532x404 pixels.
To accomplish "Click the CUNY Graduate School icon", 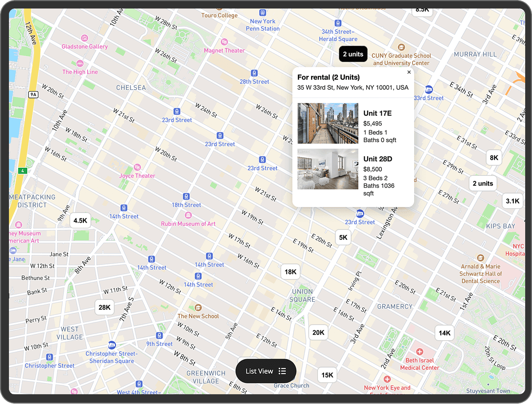I will (401, 47).
